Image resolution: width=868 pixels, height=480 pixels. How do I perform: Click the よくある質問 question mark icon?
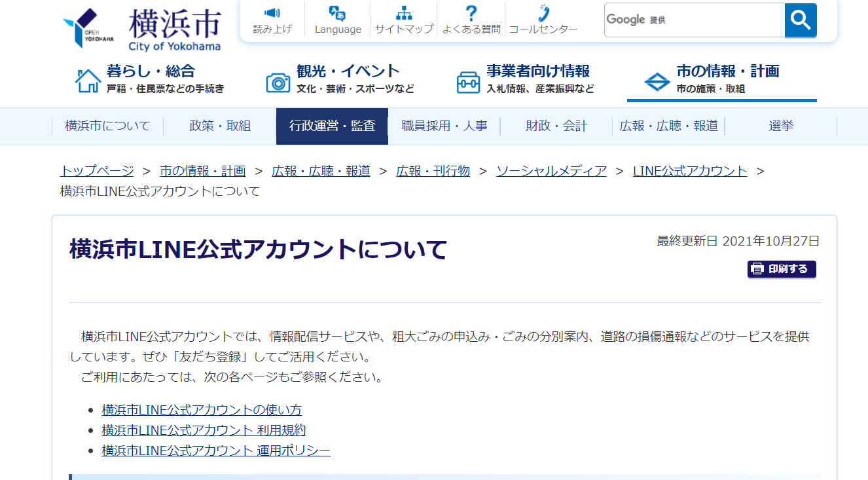[x=471, y=14]
